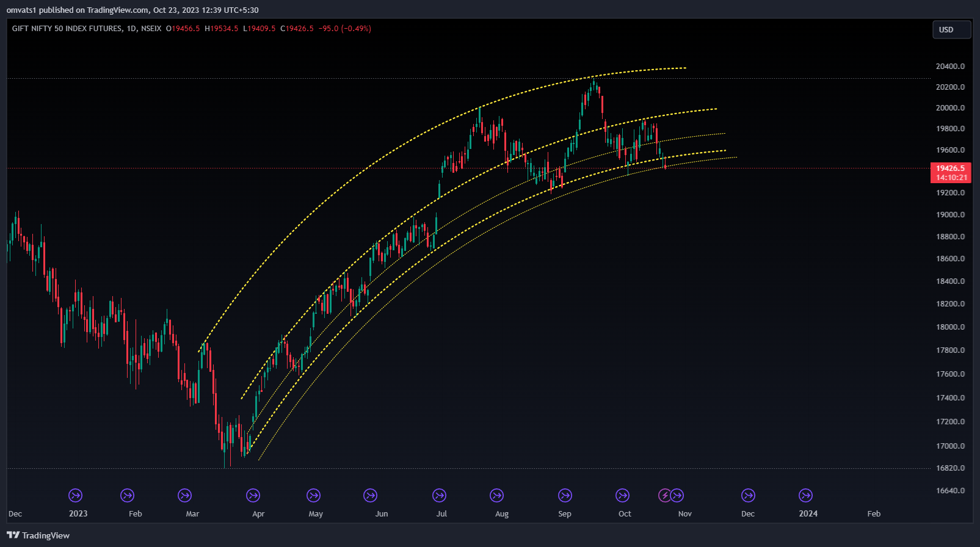Click the 19200.0 price axis label
This screenshot has width=980, height=547.
point(950,192)
